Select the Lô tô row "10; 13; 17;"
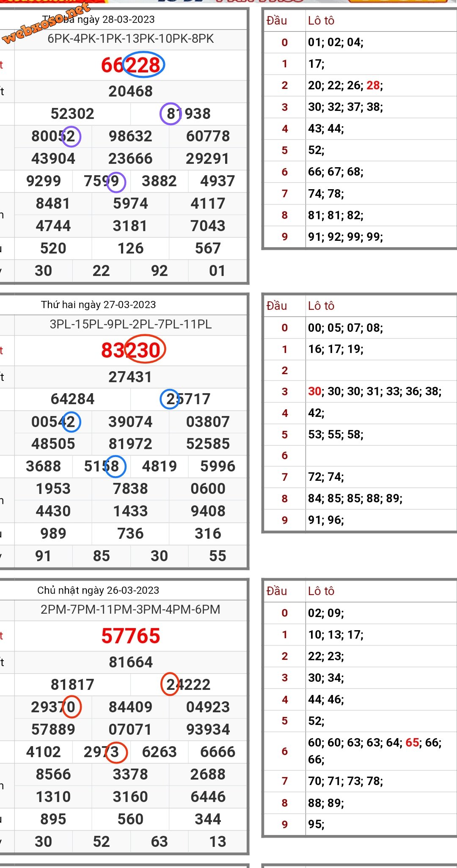 [x=336, y=635]
